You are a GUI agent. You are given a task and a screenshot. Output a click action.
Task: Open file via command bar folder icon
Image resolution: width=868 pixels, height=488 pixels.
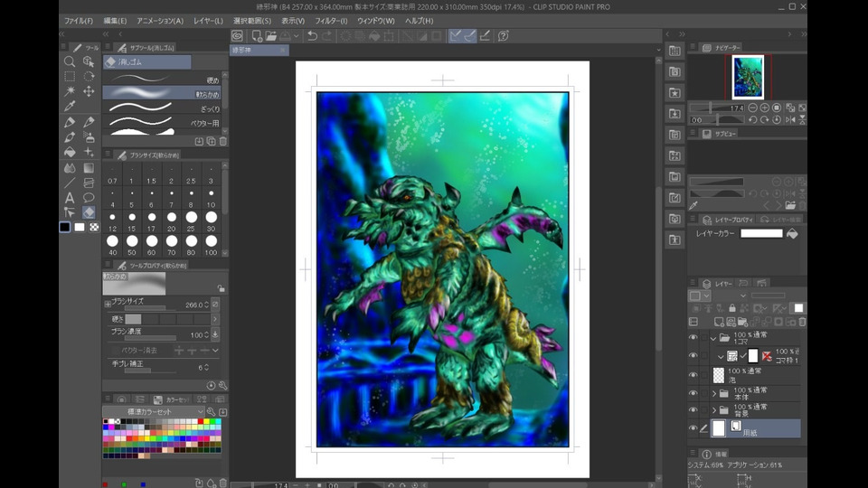pyautogui.click(x=271, y=36)
